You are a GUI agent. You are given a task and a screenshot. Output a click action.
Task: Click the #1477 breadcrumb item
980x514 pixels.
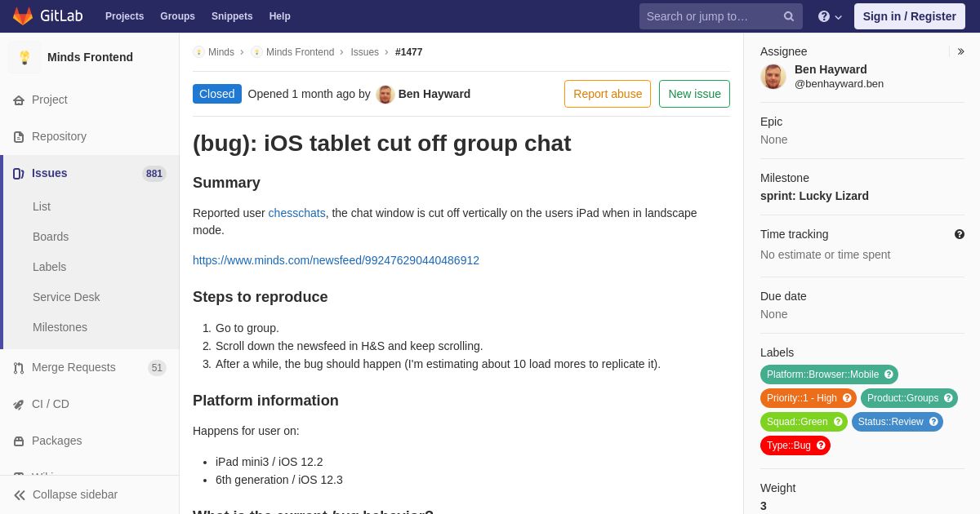click(409, 52)
